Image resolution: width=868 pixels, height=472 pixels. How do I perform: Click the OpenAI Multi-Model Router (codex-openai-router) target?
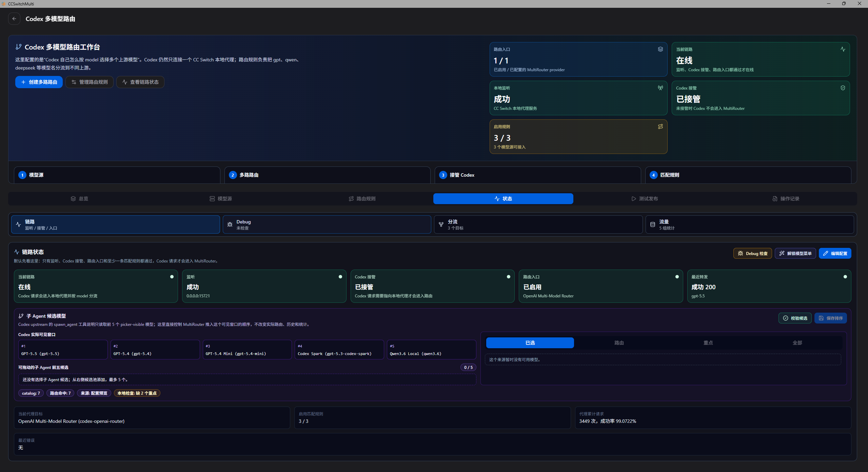(x=71, y=421)
